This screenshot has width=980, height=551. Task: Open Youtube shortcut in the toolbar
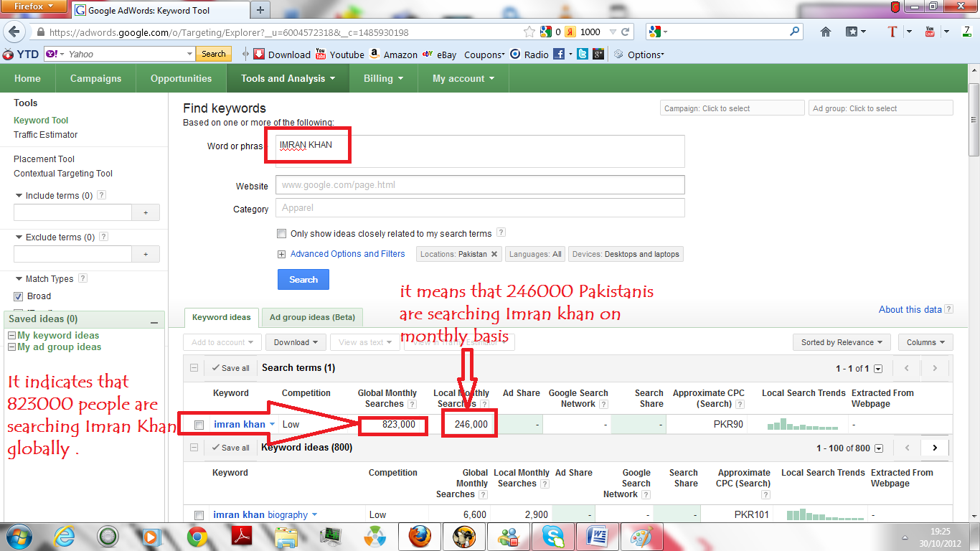tap(340, 55)
